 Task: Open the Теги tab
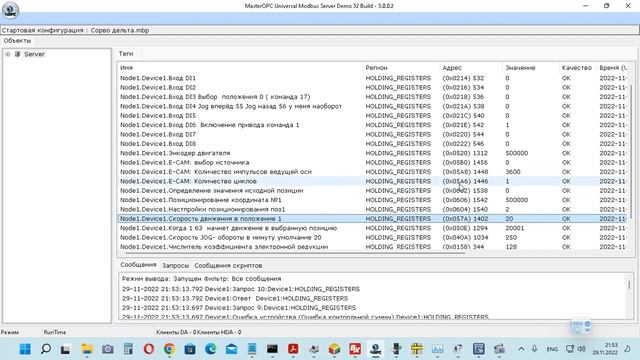[126, 53]
